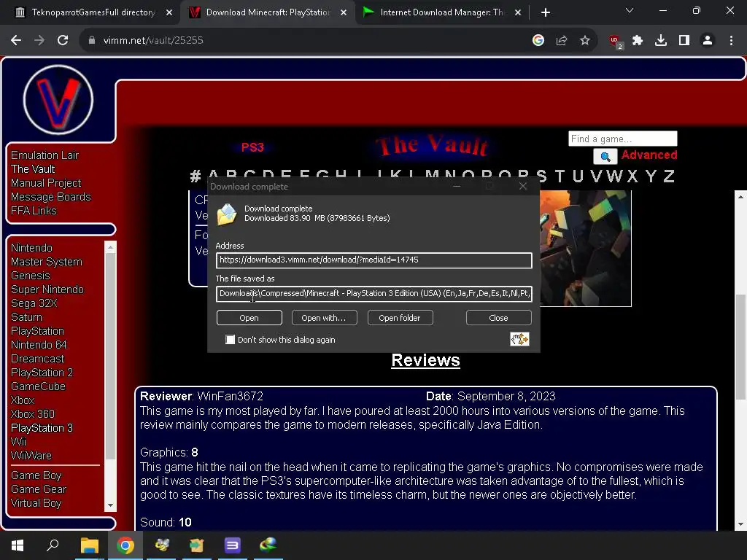
Task: Open the Internet Download Manager taskbar icon
Action: pos(268,545)
